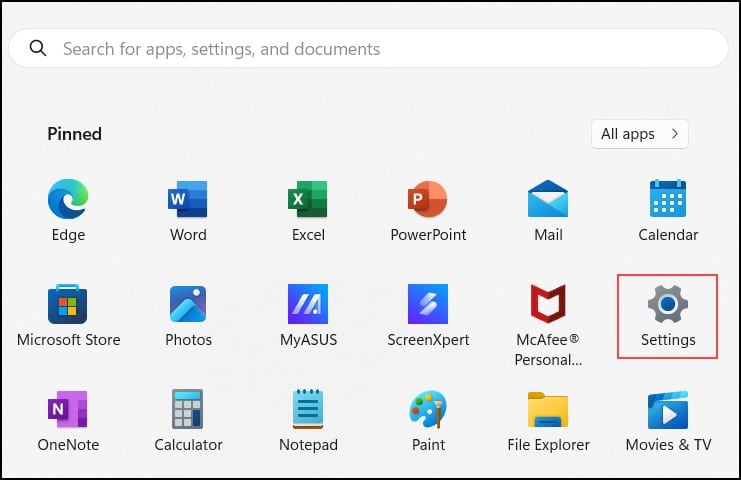Open McAfee Personal security app
This screenshot has width=741, height=480.
(x=548, y=325)
